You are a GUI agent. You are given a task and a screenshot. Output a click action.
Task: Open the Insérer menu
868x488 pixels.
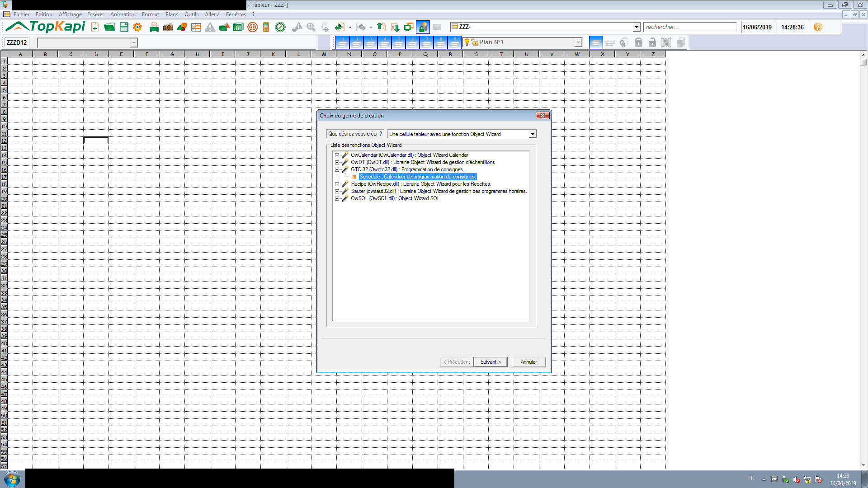point(96,14)
